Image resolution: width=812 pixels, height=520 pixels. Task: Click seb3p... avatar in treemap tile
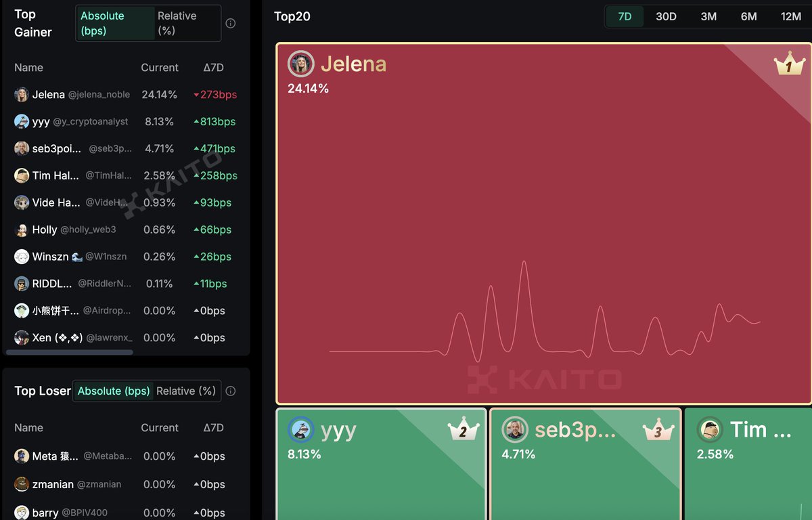[x=515, y=430]
